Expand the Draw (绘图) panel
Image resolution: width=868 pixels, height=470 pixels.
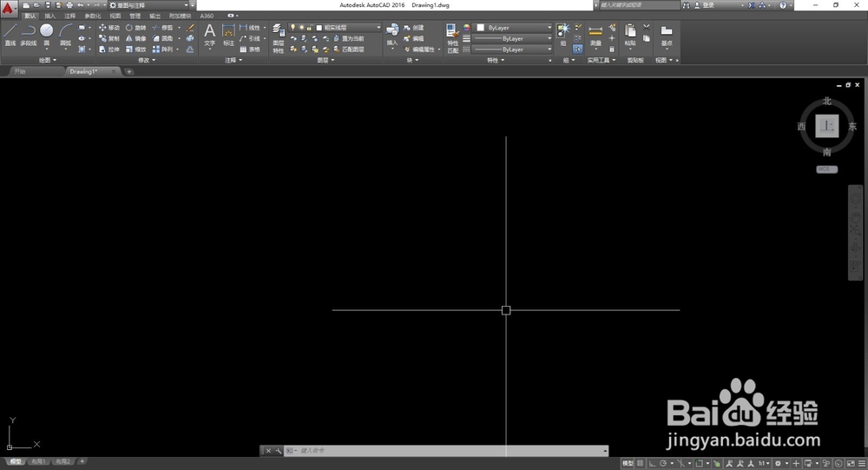coord(48,60)
